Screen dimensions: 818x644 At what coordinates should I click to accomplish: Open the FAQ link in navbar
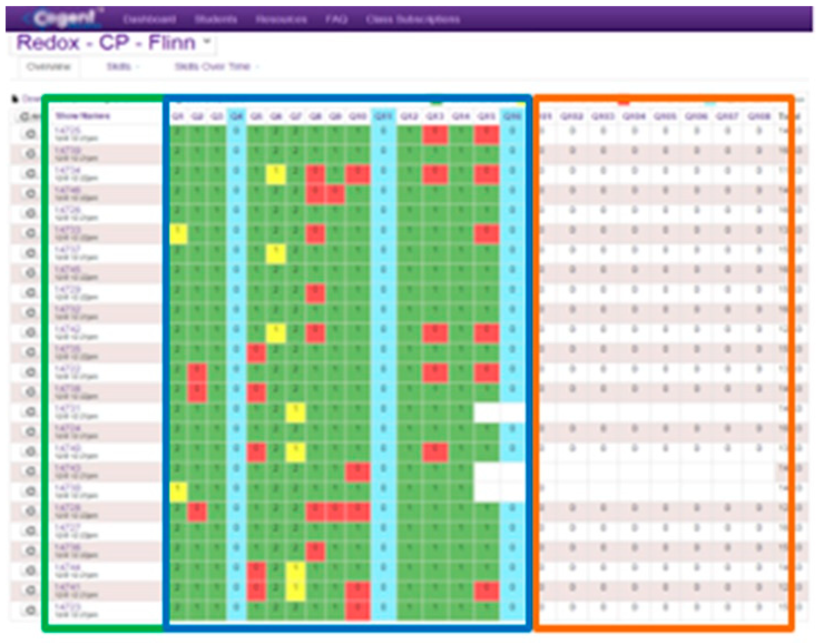pos(336,19)
